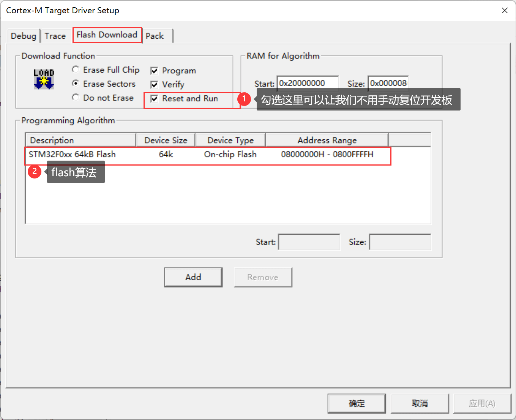Close the Cortex-M Target Driver Setup dialog
This screenshot has height=420, width=516.
pos(505,11)
